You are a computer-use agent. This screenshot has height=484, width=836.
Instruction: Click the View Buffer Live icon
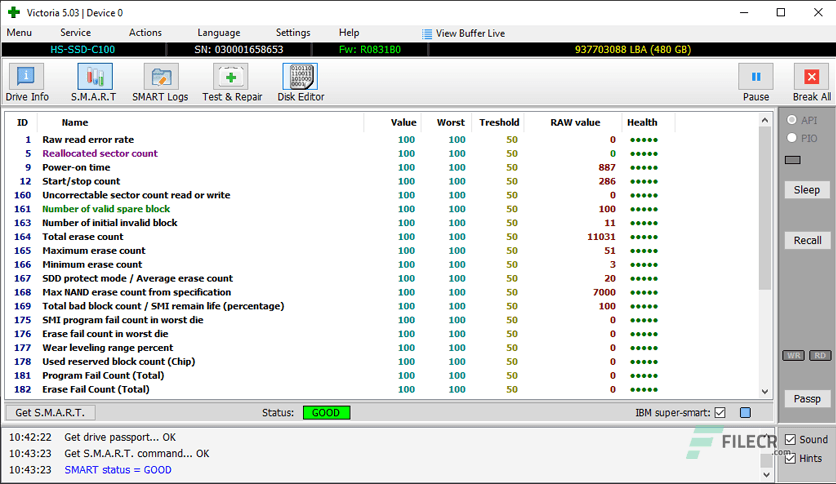point(427,34)
